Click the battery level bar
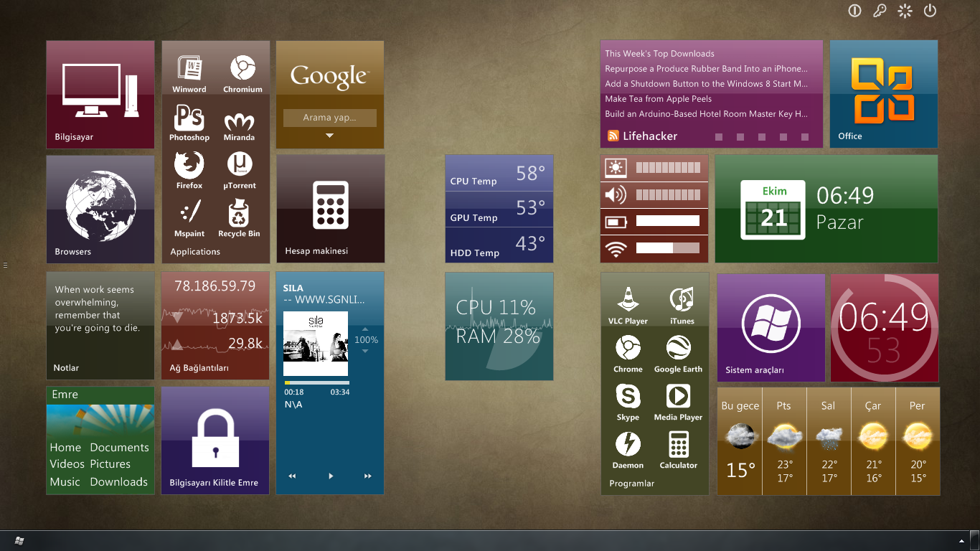980x551 pixels. pos(667,221)
